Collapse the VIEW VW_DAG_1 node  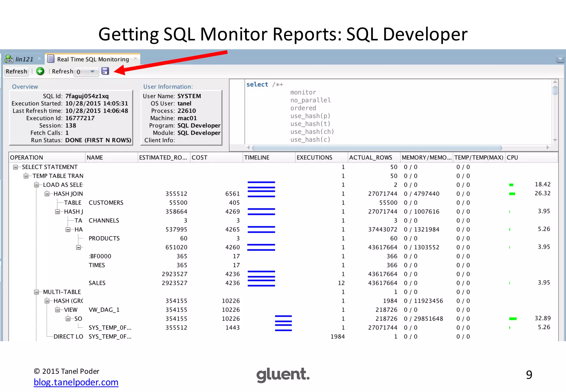coord(57,310)
